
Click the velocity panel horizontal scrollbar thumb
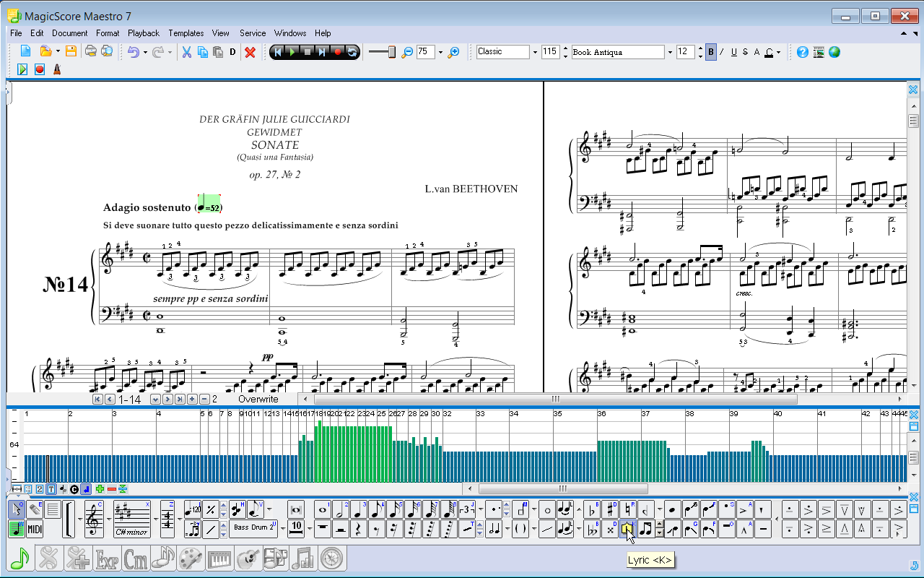coord(562,489)
